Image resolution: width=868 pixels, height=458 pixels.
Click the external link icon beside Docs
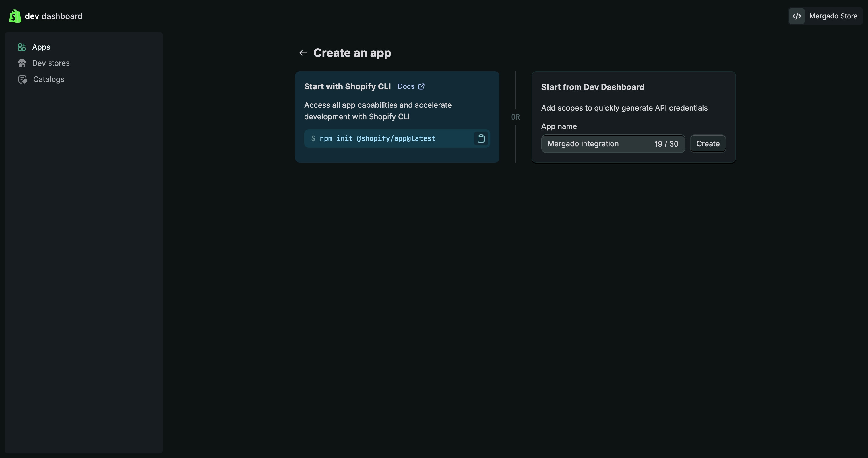(421, 87)
